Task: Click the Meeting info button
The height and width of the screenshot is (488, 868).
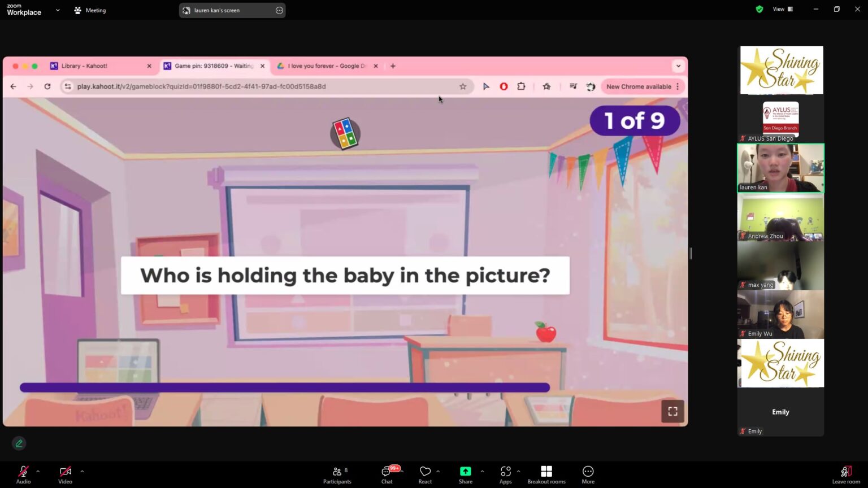Action: coord(90,10)
